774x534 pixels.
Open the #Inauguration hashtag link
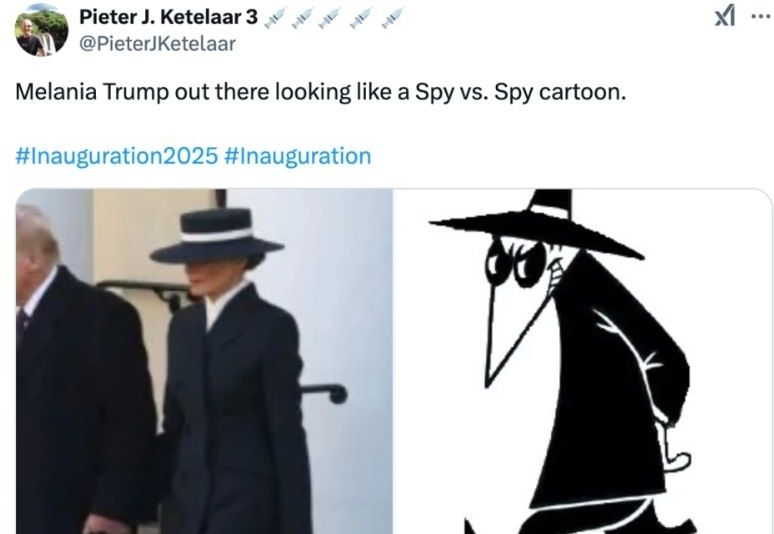click(298, 155)
